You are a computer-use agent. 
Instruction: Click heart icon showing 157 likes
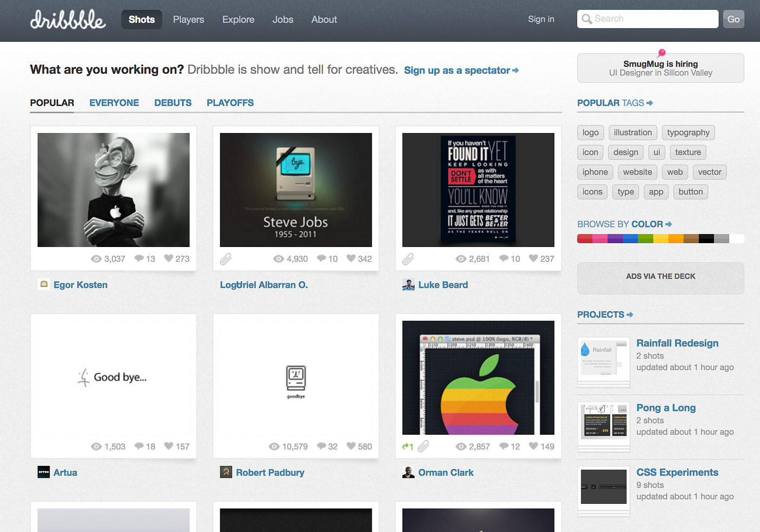click(x=169, y=446)
